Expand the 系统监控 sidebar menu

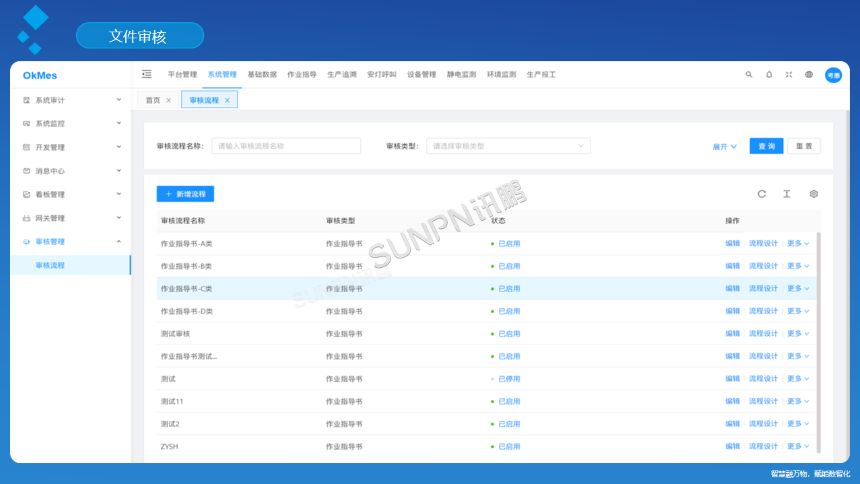pos(71,123)
